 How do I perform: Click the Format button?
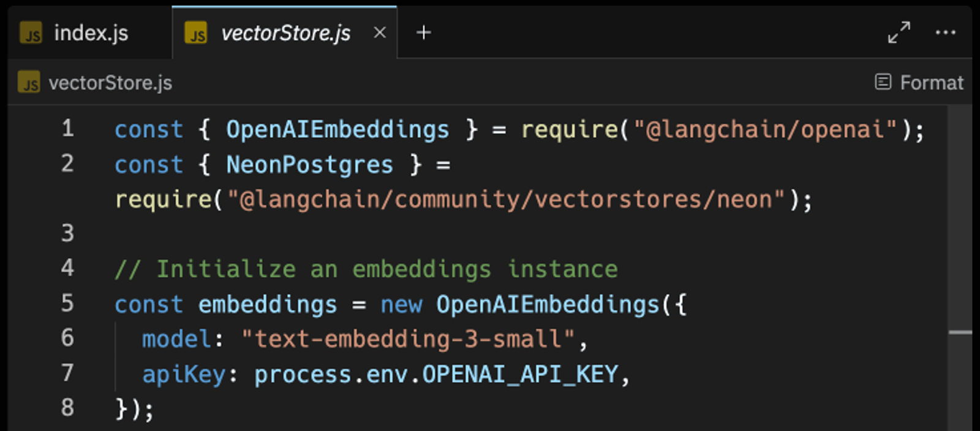click(x=919, y=82)
